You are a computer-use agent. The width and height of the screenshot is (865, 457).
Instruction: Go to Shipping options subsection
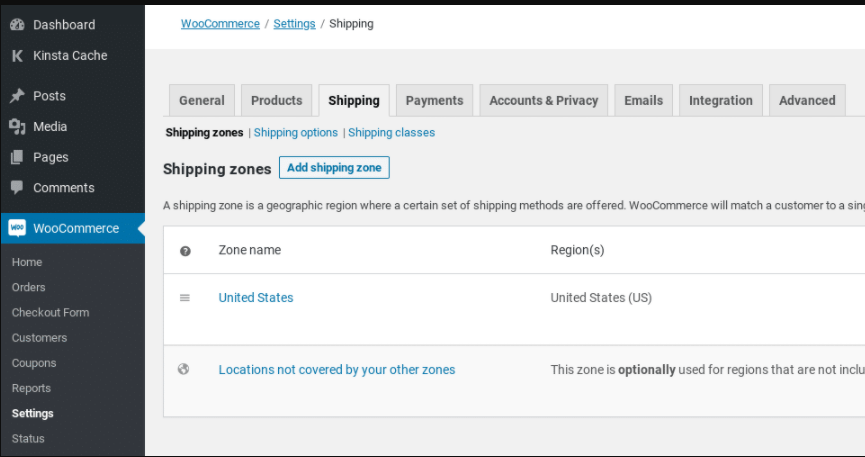coord(296,132)
